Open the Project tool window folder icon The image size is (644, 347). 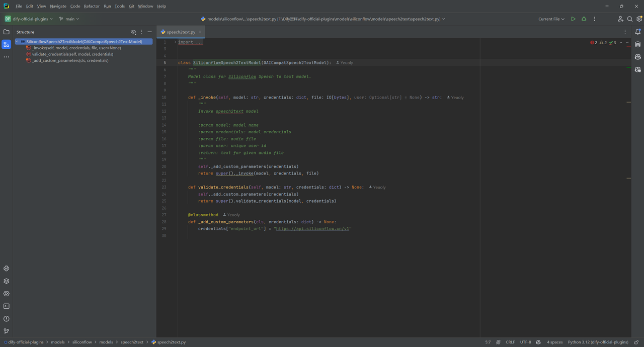tap(6, 32)
